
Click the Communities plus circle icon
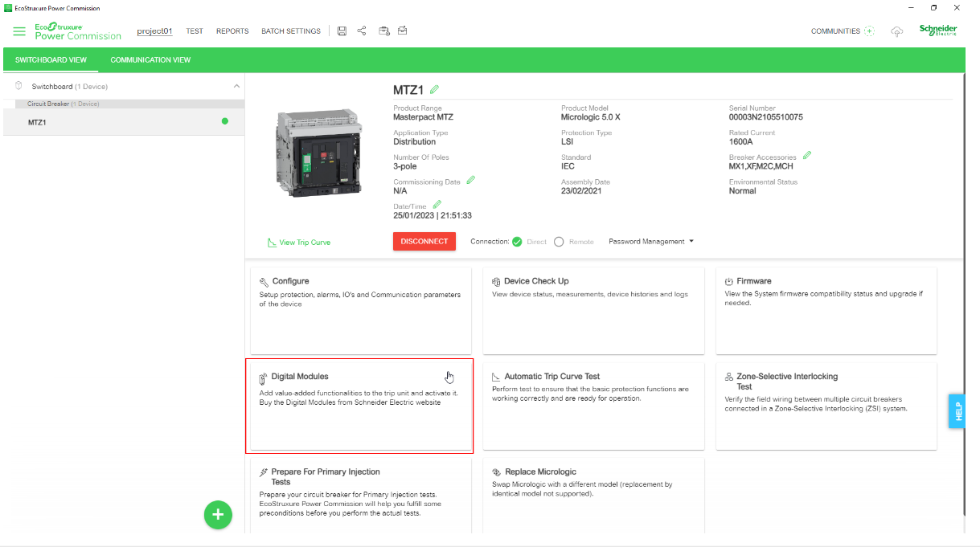point(869,31)
